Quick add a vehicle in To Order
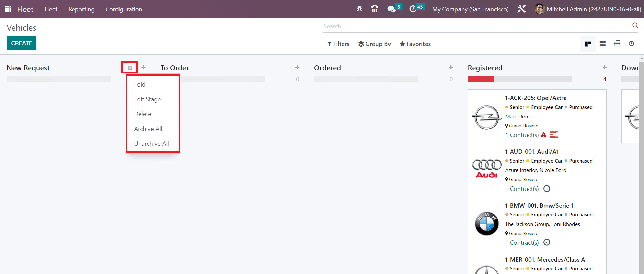The height and width of the screenshot is (274, 644). pyautogui.click(x=297, y=67)
